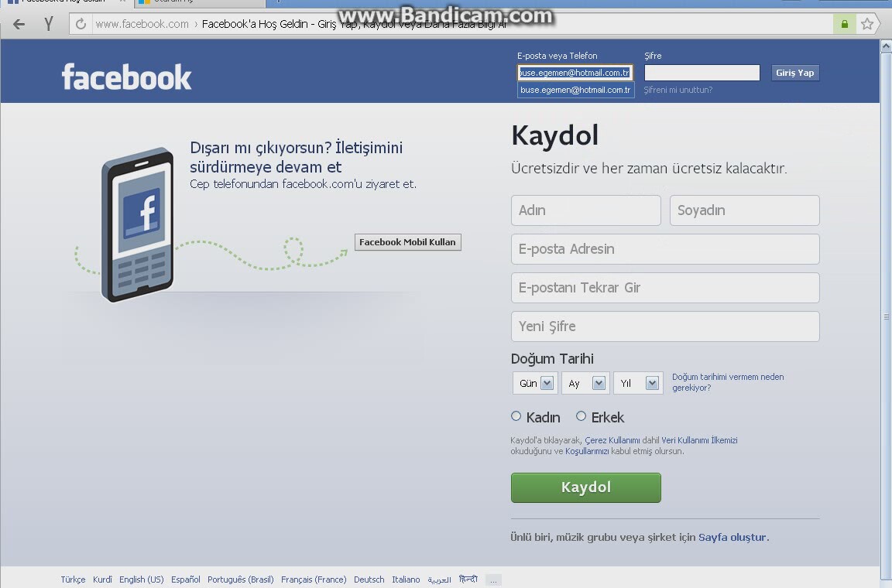892x588 pixels.
Task: Focus the E-posta veya Telefon login field
Action: pos(575,73)
